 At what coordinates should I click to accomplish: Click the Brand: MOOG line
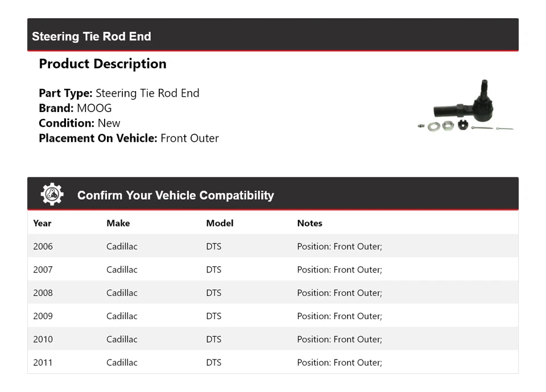75,108
